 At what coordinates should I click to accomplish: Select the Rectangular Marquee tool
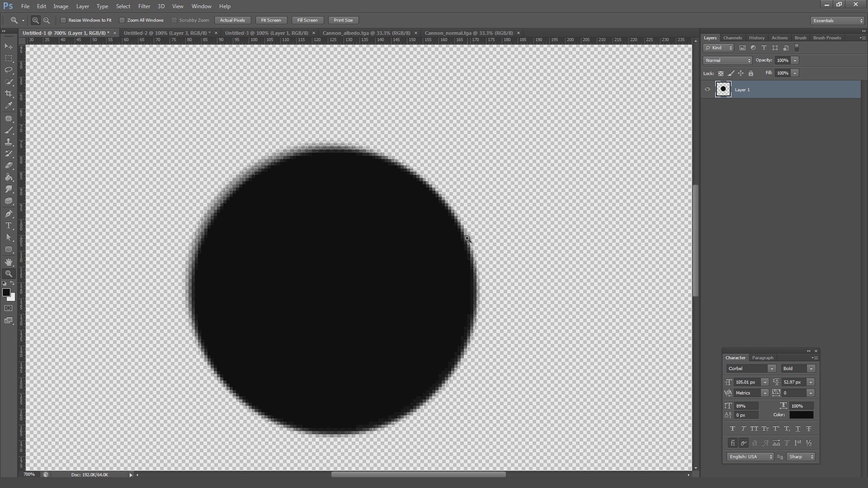9,58
